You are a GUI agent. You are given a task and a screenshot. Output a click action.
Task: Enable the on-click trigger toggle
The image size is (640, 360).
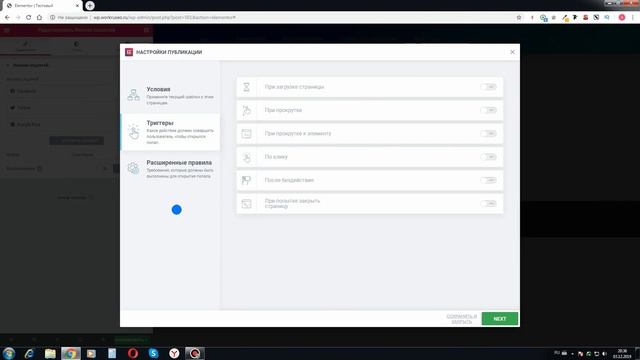488,157
